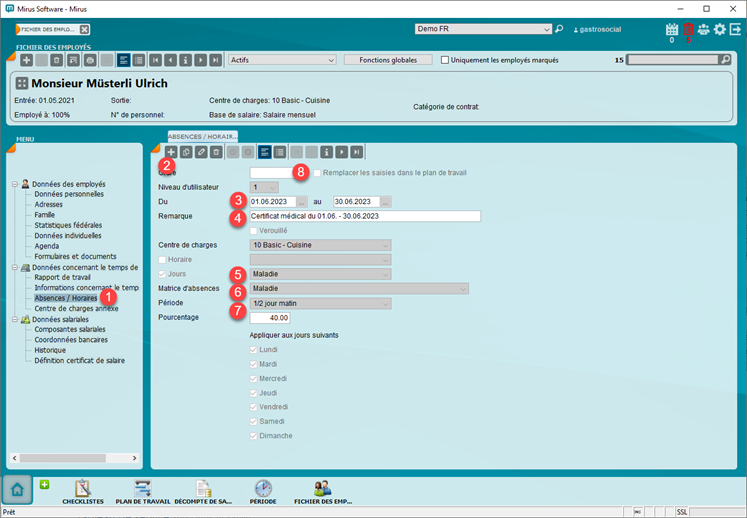This screenshot has height=518, width=747.
Task: Open the Checklistes module
Action: pyautogui.click(x=83, y=490)
